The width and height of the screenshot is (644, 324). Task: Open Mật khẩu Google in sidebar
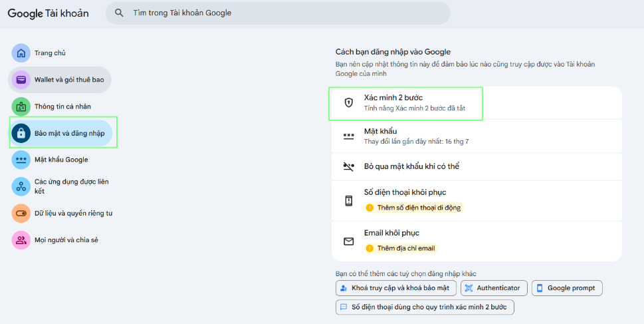tap(60, 160)
